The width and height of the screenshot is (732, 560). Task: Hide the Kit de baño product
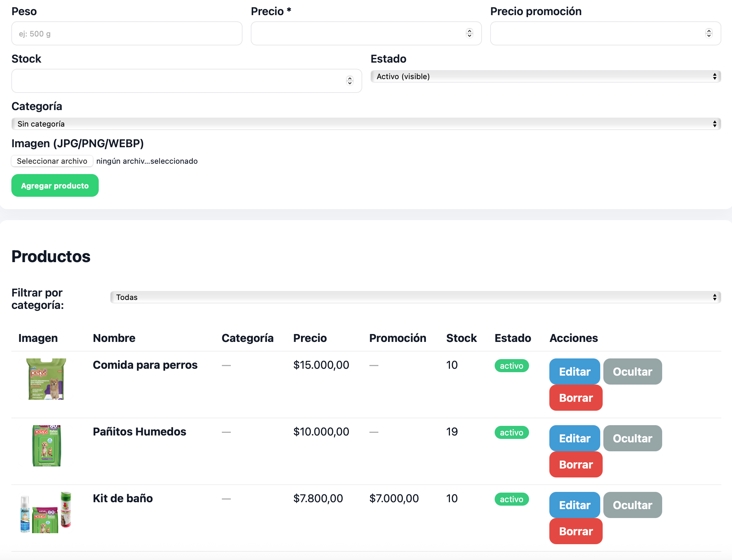pos(632,505)
